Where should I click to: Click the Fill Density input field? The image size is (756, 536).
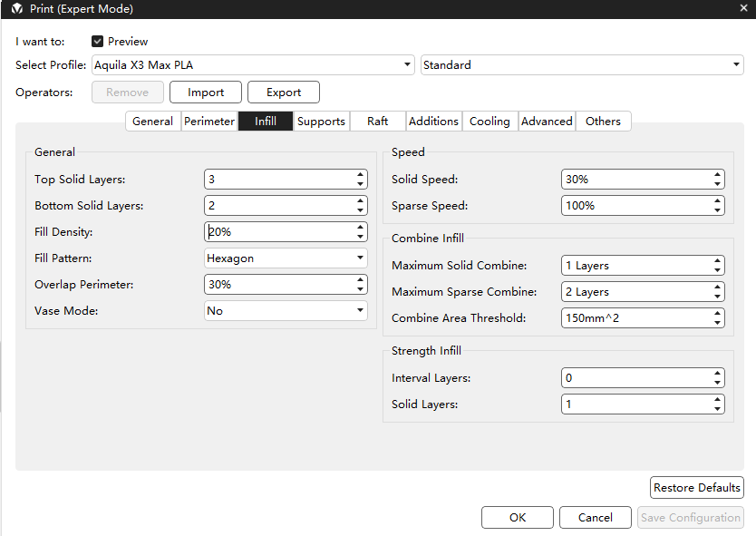click(x=276, y=232)
